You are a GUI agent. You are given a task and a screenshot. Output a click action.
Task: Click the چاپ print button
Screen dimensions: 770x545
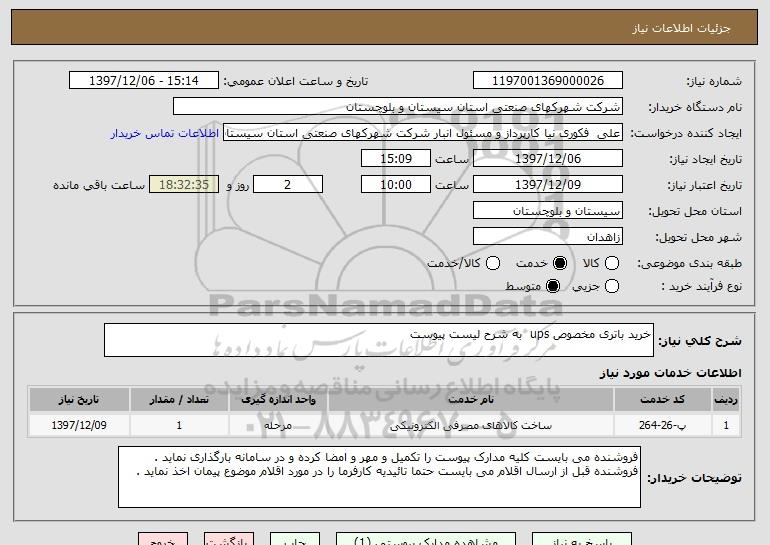click(x=295, y=539)
